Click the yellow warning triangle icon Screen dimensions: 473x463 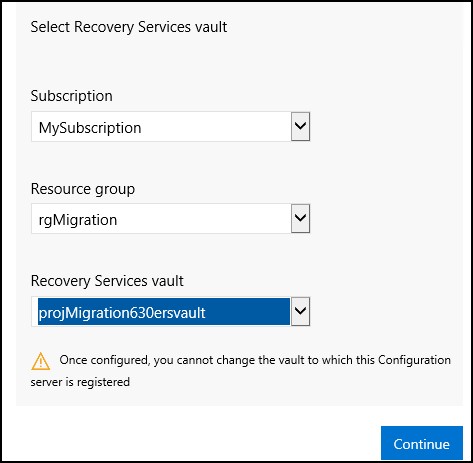point(41,361)
